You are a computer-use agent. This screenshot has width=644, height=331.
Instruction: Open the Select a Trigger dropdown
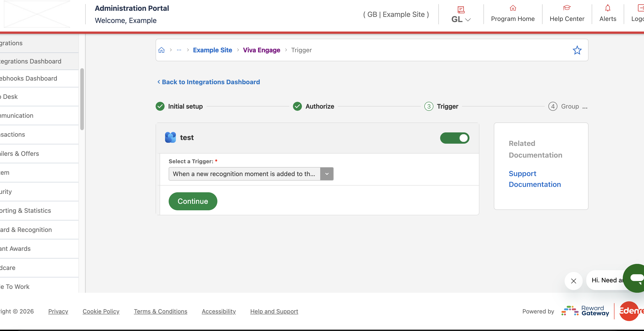coord(251,174)
